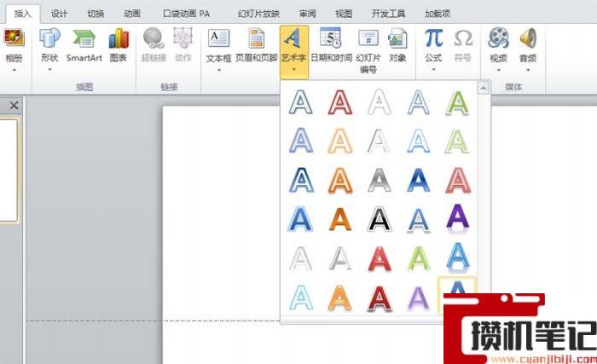Select the gray metallic WordArt in third row
The image size is (597, 364).
(380, 180)
